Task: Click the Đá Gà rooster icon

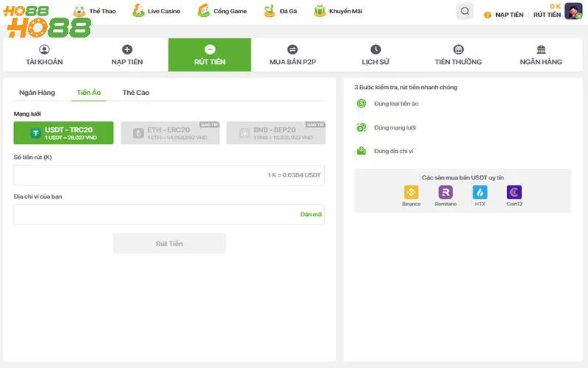Action: pos(269,11)
